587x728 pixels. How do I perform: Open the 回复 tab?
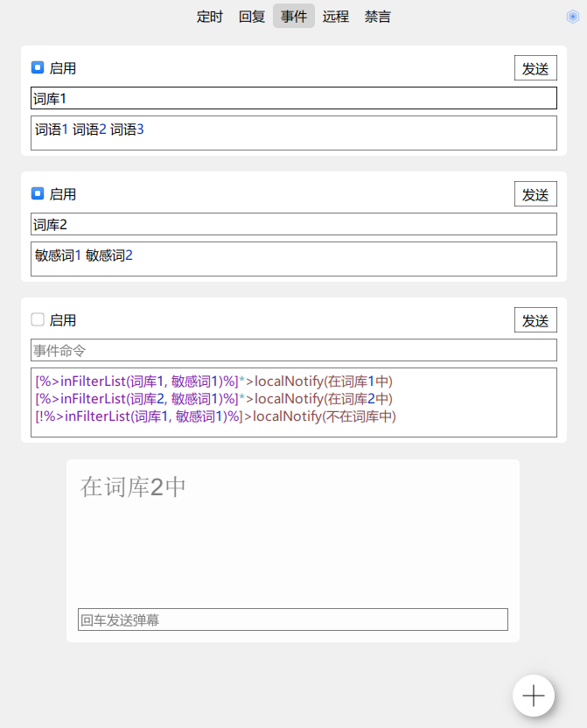click(x=252, y=16)
